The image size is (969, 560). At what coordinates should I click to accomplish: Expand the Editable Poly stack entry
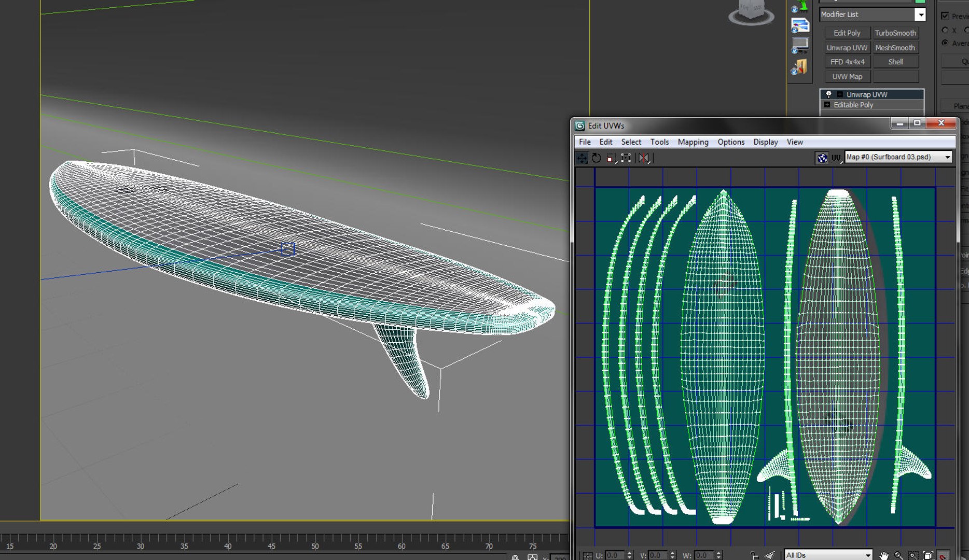[827, 105]
